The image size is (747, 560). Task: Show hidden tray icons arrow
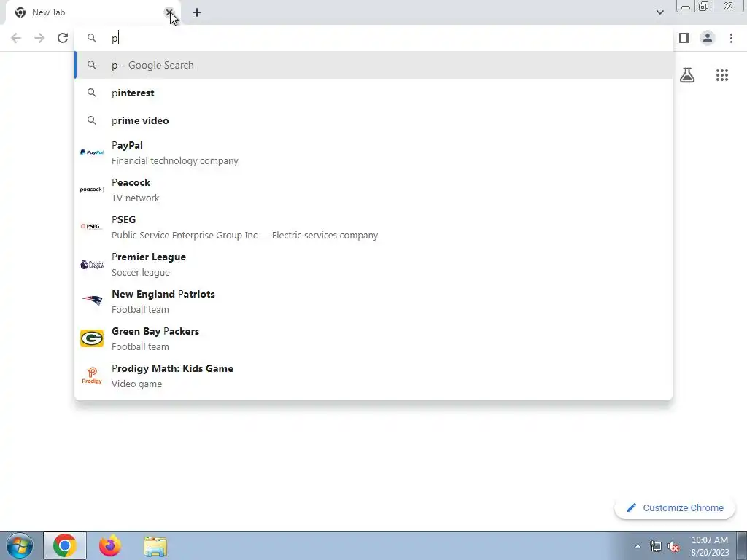point(638,546)
